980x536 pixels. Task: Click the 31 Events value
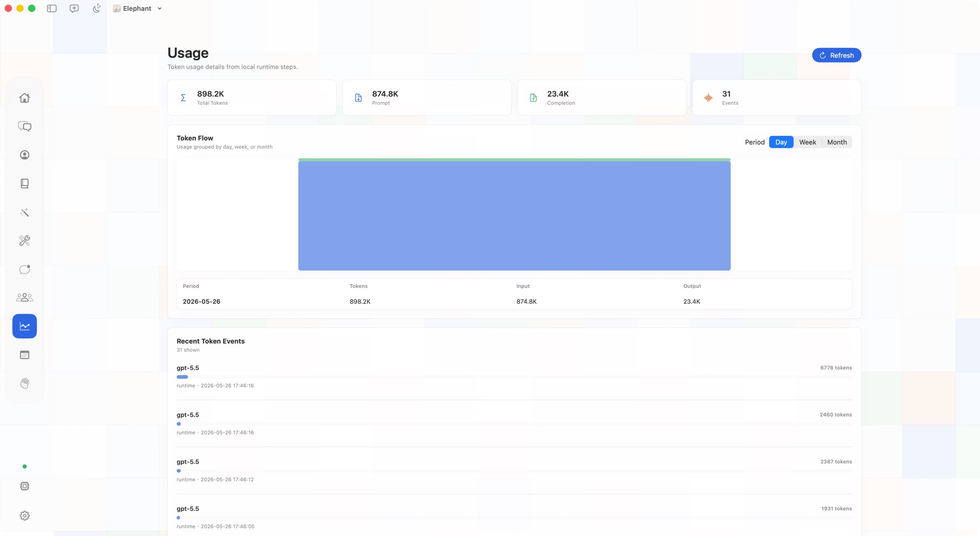click(x=726, y=94)
